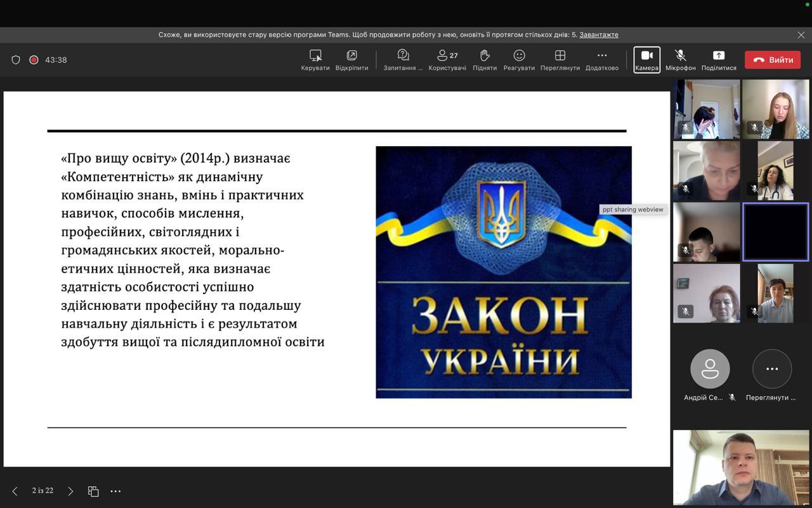Toggle the Мікрофон mute state
The image size is (812, 508).
tap(680, 60)
